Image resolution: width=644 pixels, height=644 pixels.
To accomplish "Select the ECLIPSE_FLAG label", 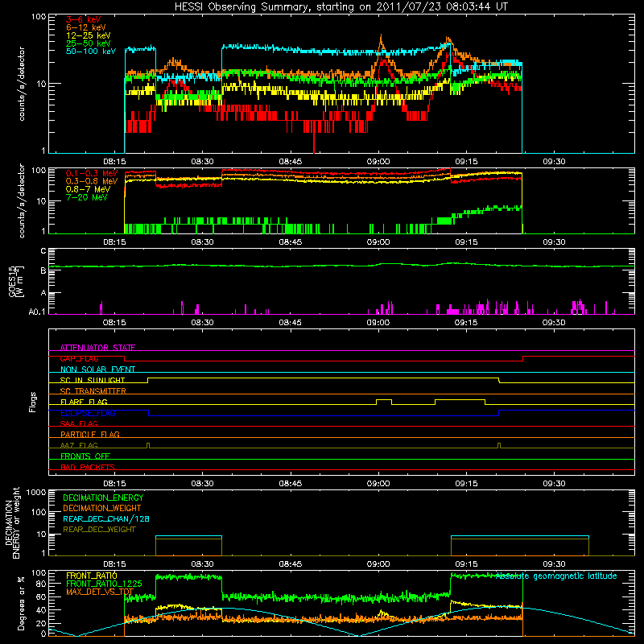I will click(x=88, y=413).
